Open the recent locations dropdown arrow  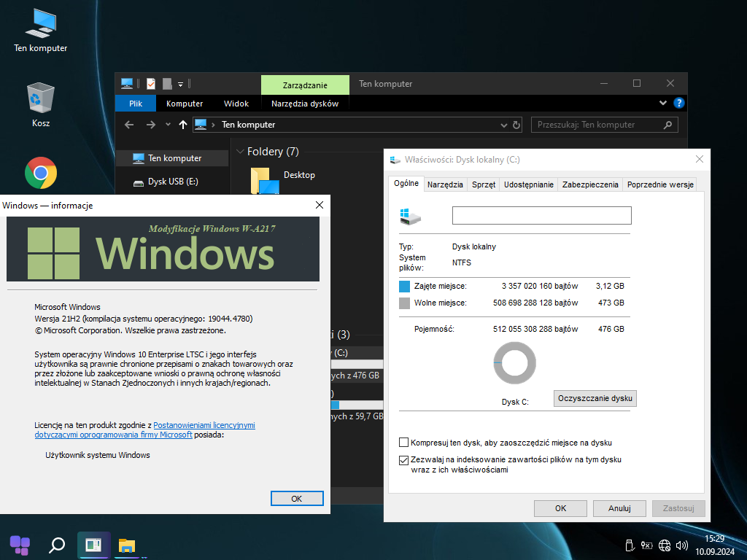pyautogui.click(x=168, y=125)
